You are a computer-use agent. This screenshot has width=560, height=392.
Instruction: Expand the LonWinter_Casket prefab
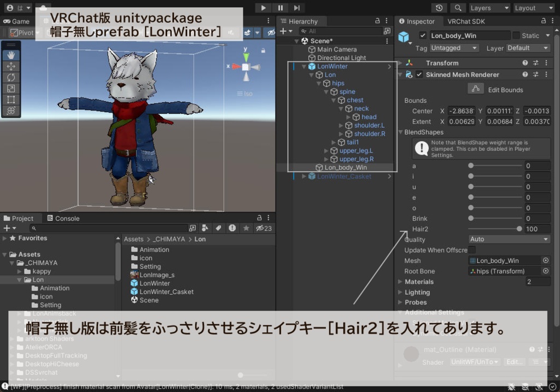pos(304,177)
